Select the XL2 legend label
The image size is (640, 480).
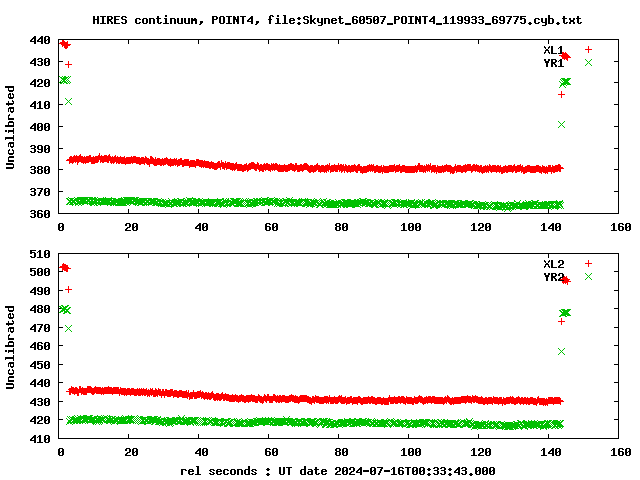click(553, 264)
